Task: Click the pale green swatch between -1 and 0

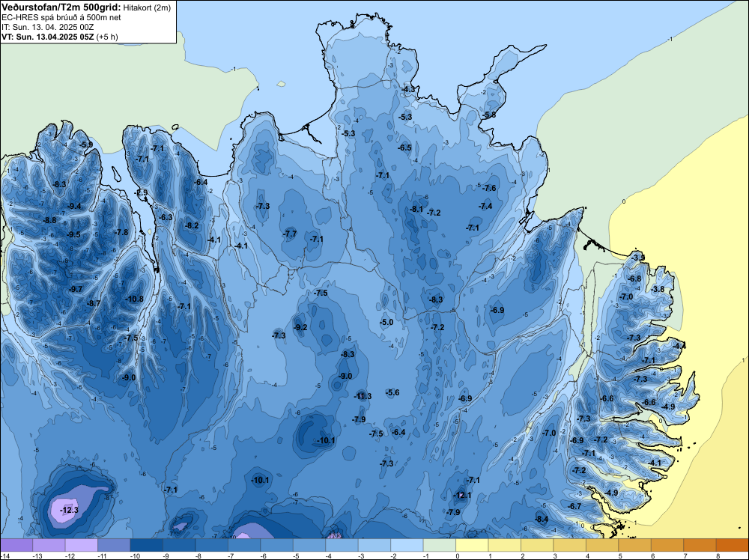Action: point(440,545)
